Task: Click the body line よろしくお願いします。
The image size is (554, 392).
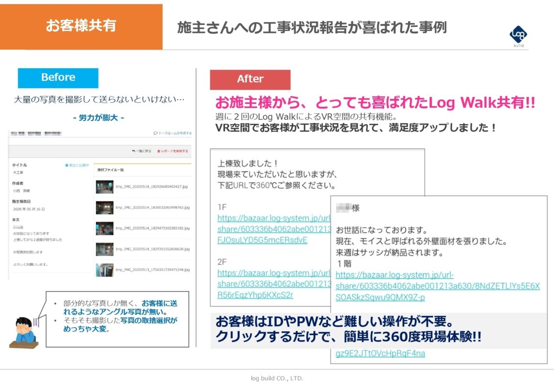Action: pos(30,265)
